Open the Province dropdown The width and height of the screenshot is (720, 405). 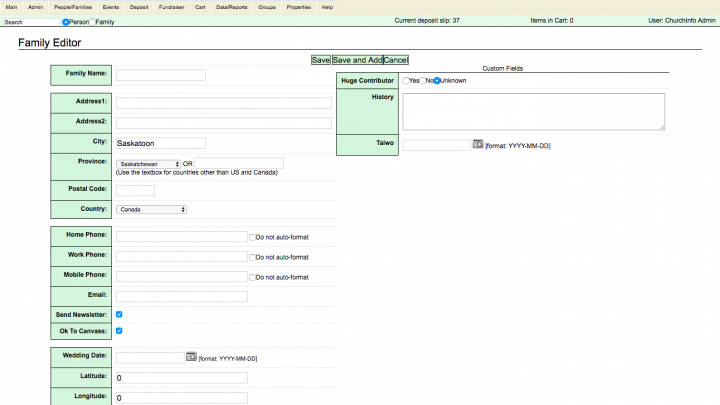click(x=148, y=163)
